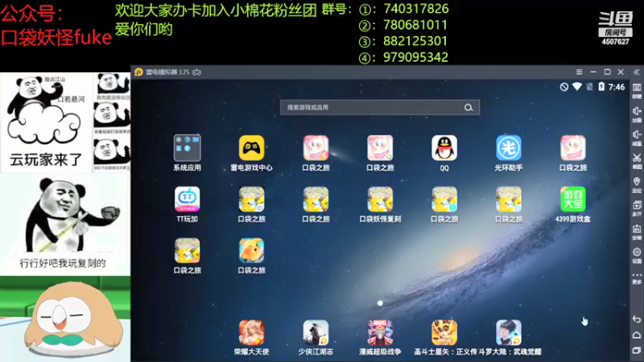
Task: Launch 漫威超级战争 game
Action: [x=380, y=332]
